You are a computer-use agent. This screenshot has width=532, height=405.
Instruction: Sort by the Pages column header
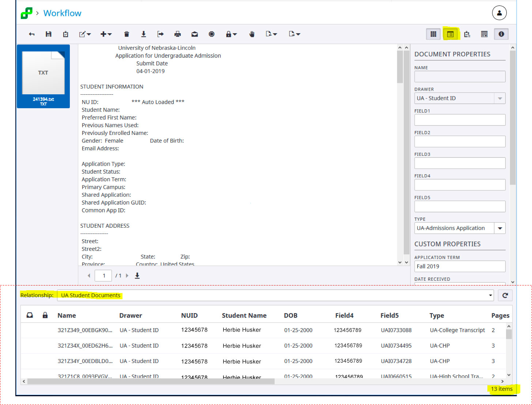click(500, 315)
